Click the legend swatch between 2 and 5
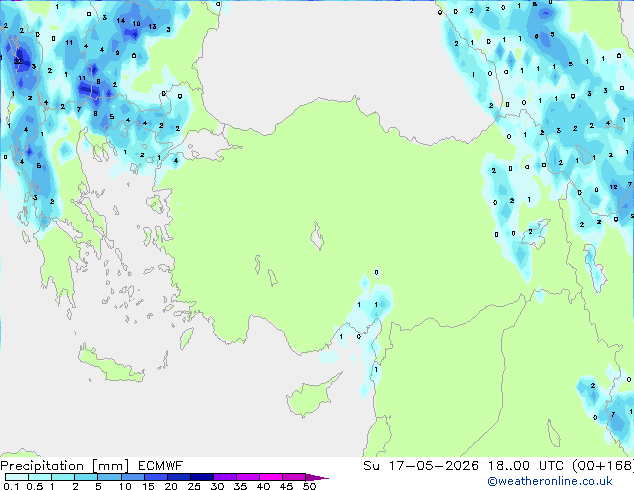Image resolution: width=634 pixels, height=490 pixels. coord(86,477)
